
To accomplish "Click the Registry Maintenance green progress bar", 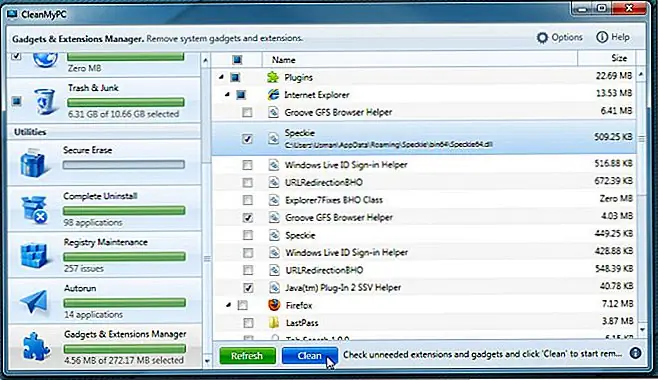I will coord(125,256).
